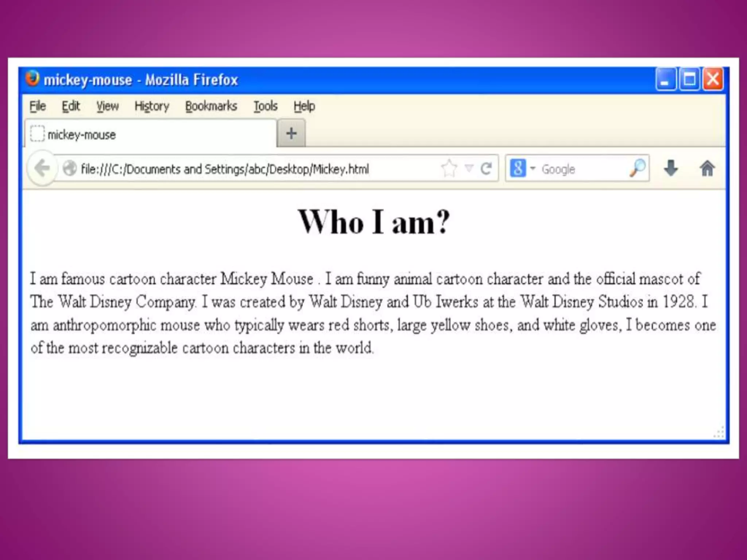
Task: Click the globe site identity icon
Action: pos(69,168)
